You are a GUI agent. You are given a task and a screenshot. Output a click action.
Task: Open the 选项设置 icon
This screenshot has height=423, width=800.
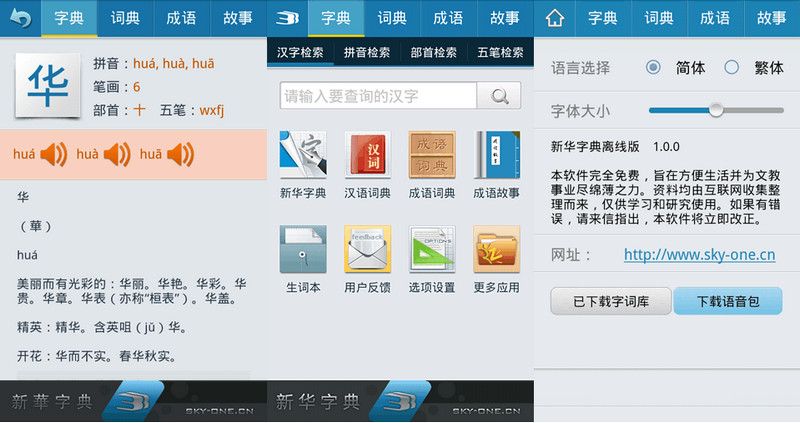(432, 249)
